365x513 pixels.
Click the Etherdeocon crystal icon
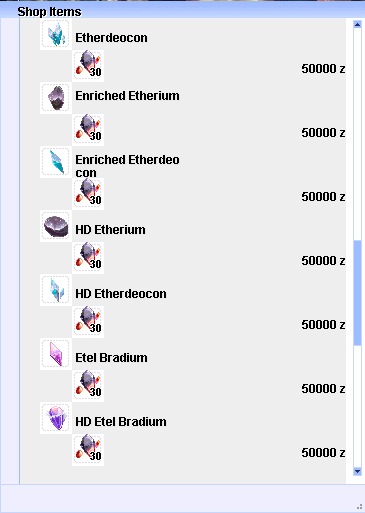[56, 34]
